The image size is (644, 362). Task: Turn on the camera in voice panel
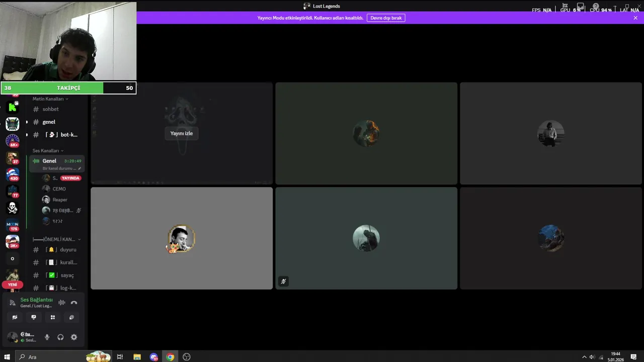pos(15,317)
